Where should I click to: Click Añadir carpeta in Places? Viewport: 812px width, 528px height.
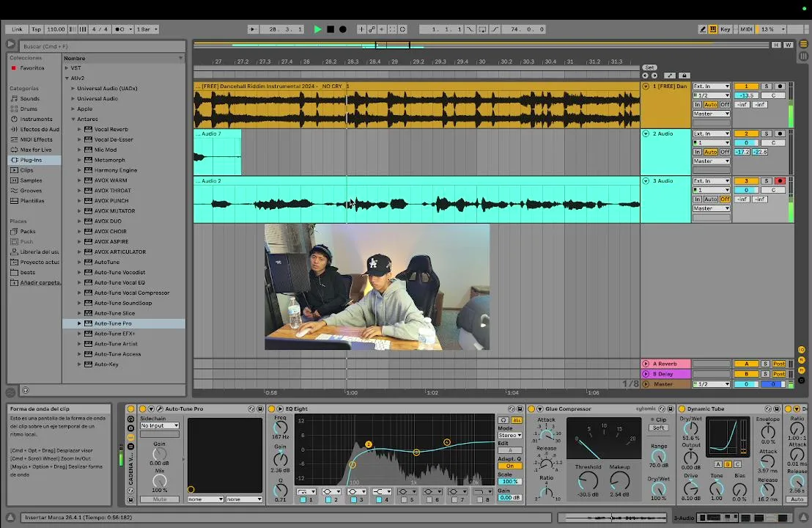40,283
